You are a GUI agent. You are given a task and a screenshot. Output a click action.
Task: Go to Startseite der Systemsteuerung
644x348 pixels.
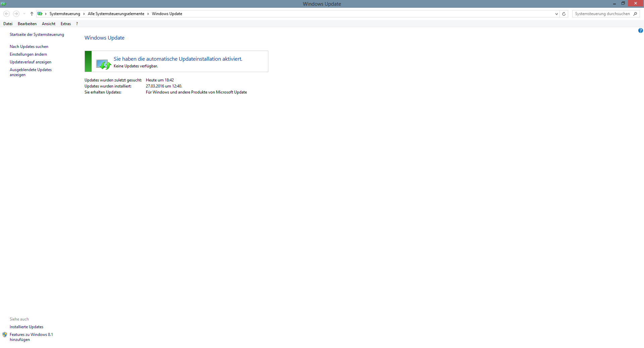[37, 35]
